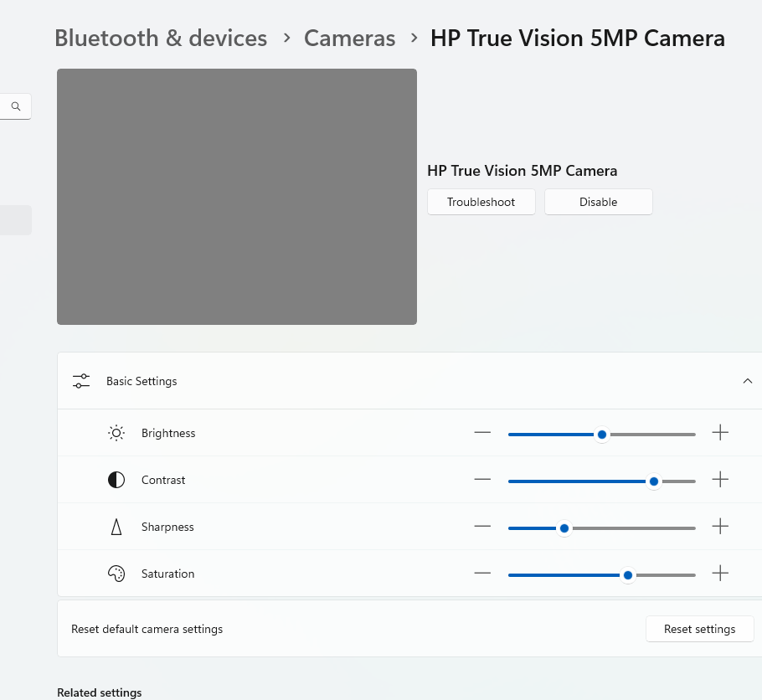Click the minus to decrease Contrast
762x700 pixels.
pyautogui.click(x=482, y=479)
